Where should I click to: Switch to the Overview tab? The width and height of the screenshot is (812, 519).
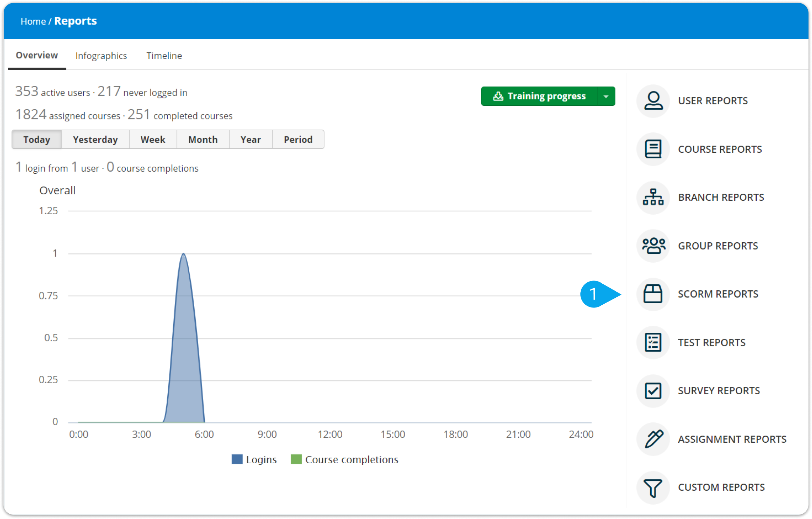(x=37, y=55)
